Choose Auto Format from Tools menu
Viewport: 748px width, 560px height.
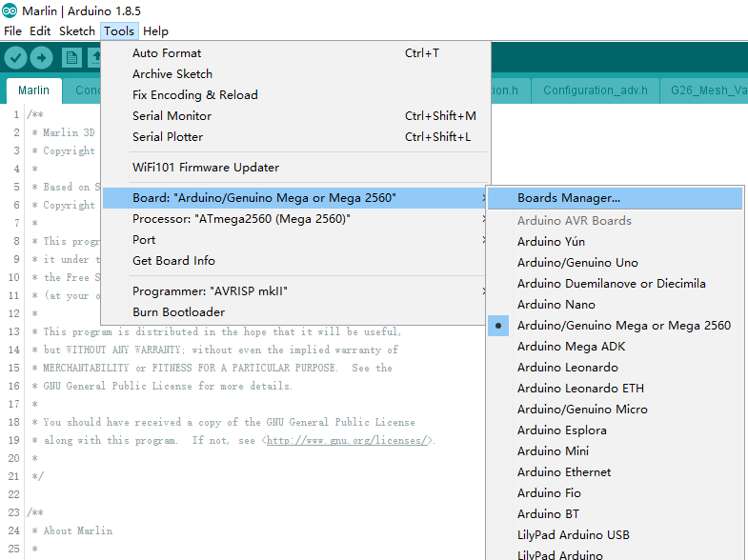[x=295, y=53]
